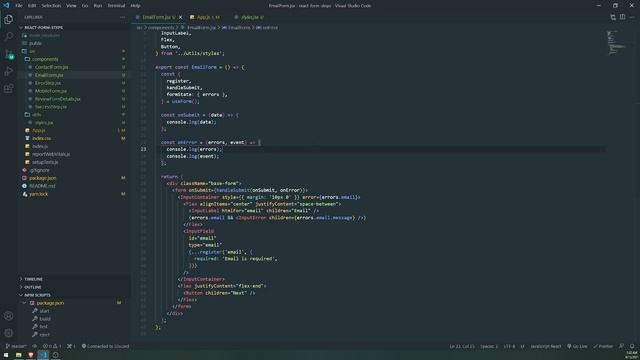The width and height of the screenshot is (640, 360).
Task: Click the Ln 23 cursor position indicator
Action: coord(462,346)
